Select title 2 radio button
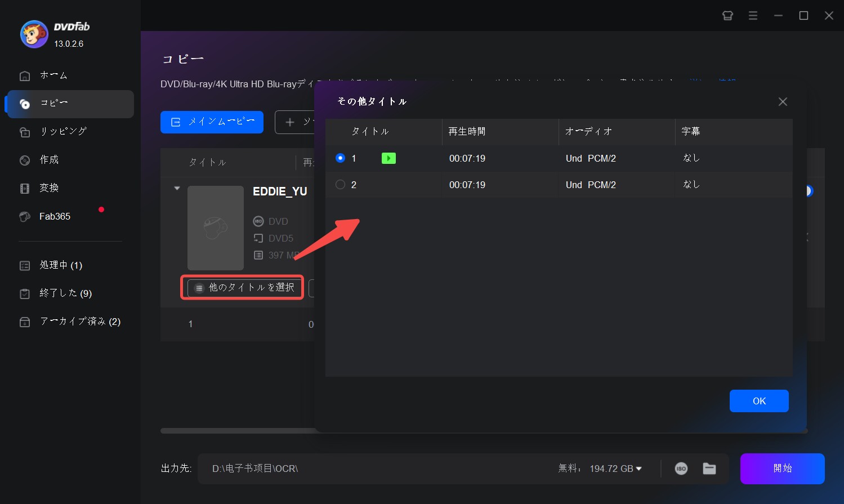The image size is (844, 504). click(x=340, y=185)
